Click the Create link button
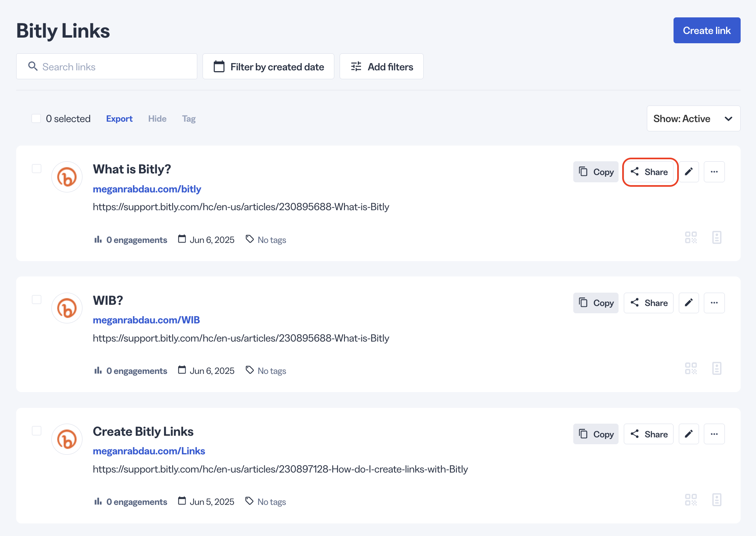The image size is (756, 536). click(706, 30)
